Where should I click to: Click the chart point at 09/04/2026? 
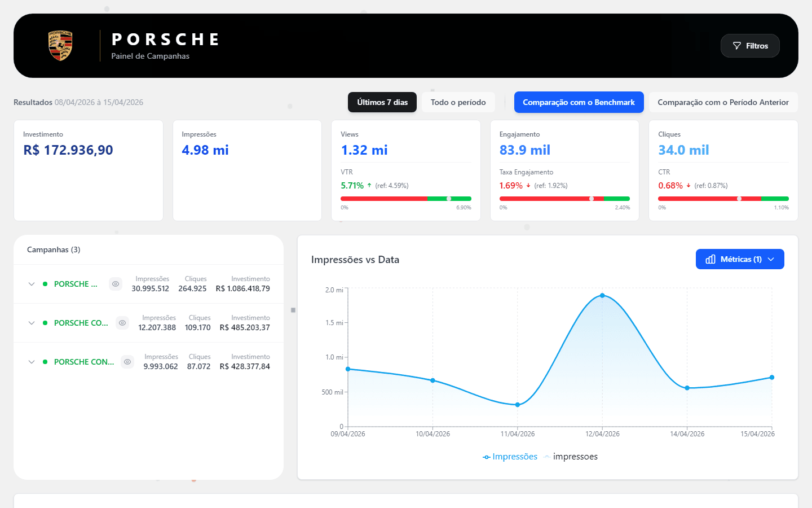click(348, 369)
